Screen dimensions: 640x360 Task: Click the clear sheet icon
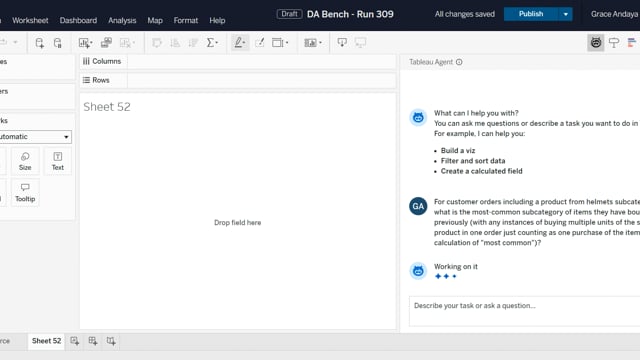(127, 43)
